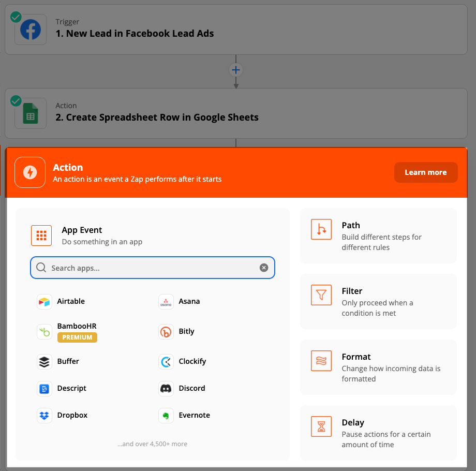Choose the BambooHR label

(77, 326)
